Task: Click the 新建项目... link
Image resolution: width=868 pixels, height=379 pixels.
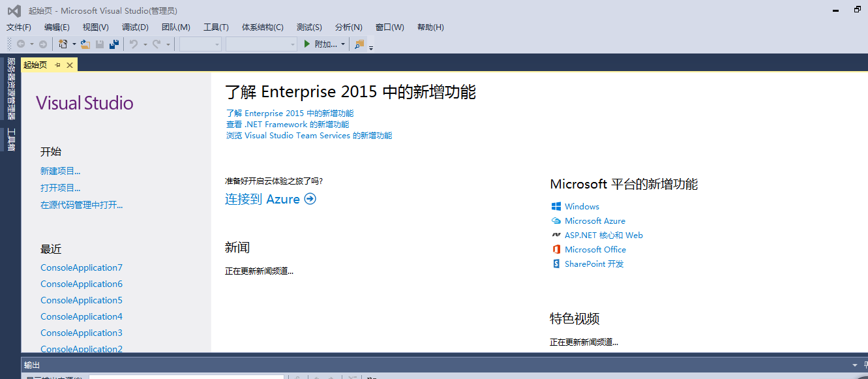Action: click(x=61, y=171)
